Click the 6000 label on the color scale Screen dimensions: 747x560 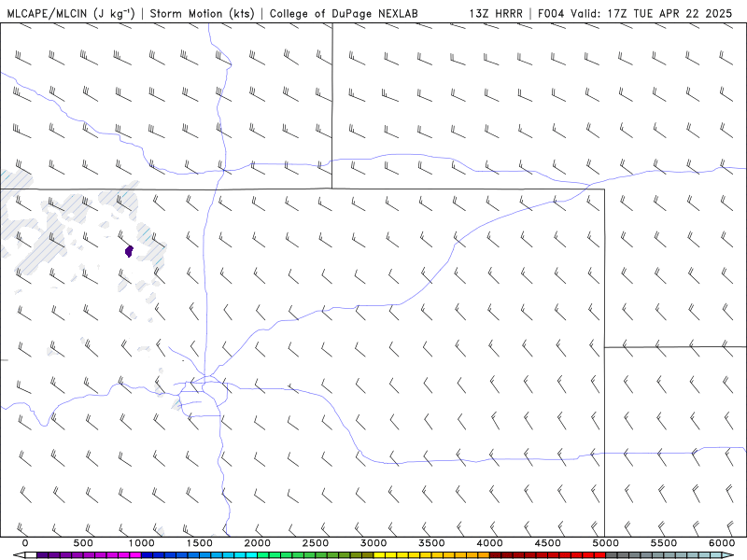722,543
